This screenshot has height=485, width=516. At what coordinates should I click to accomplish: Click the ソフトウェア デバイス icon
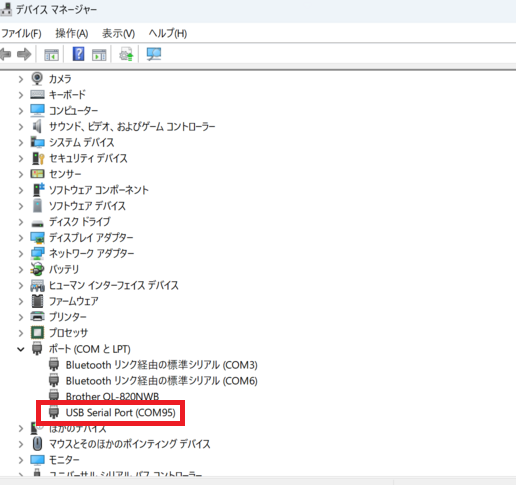(x=37, y=205)
